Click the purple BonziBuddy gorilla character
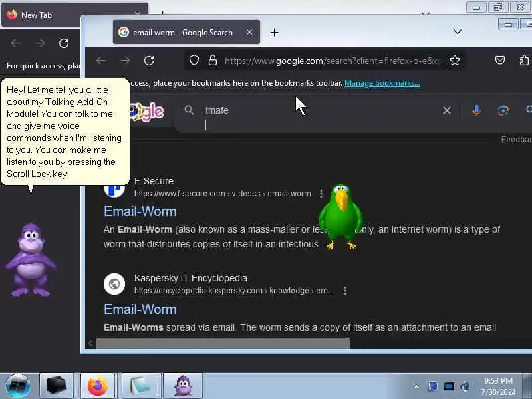Image resolution: width=532 pixels, height=399 pixels. [31, 260]
